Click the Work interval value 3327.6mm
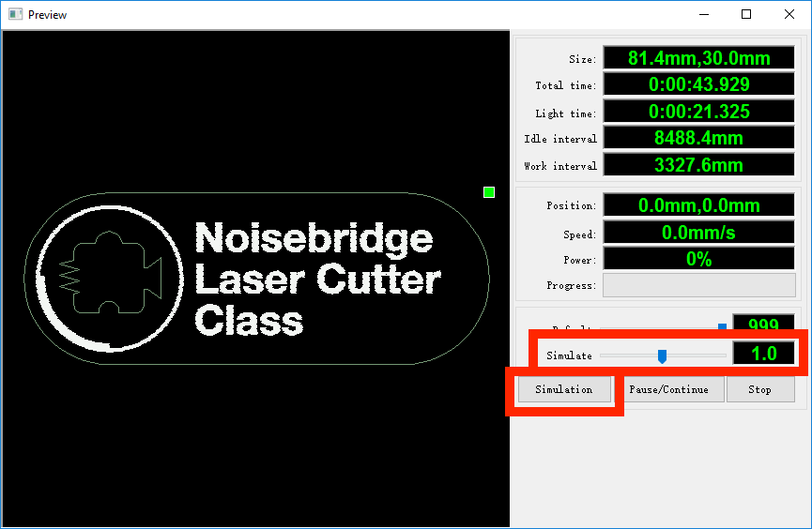Screen dimensions: 812x529 (698, 165)
